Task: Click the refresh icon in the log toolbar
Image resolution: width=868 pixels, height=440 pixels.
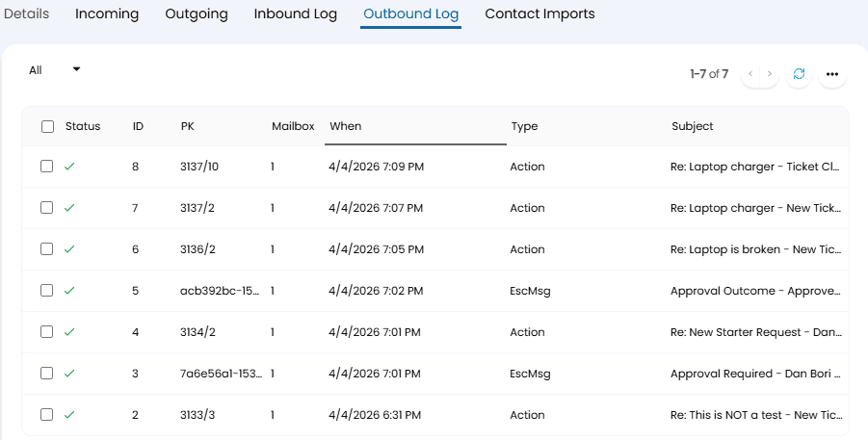Action: click(799, 74)
